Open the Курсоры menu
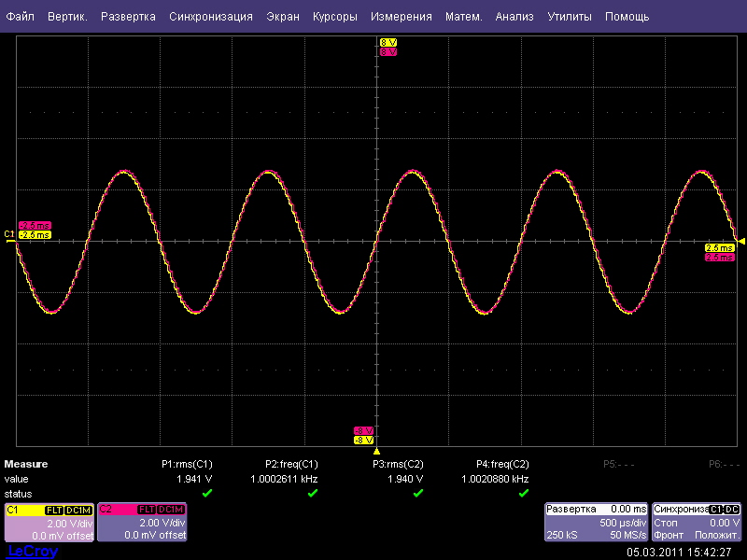 pyautogui.click(x=334, y=17)
